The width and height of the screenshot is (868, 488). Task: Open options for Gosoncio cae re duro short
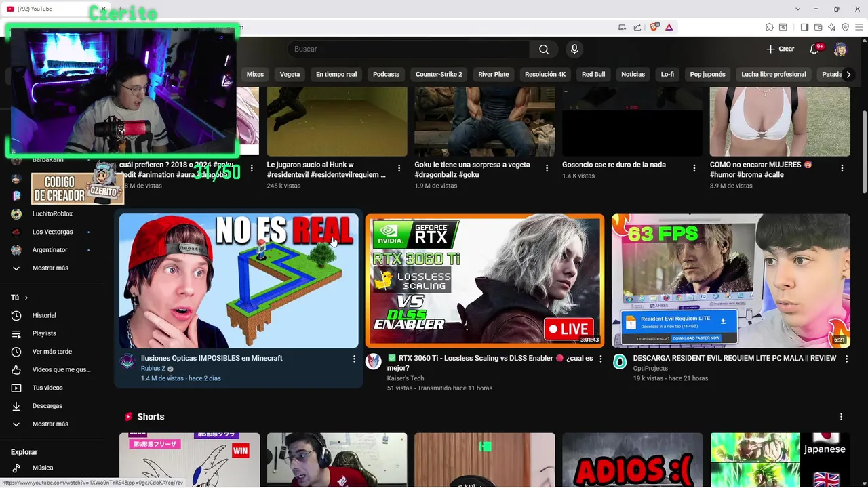click(694, 168)
